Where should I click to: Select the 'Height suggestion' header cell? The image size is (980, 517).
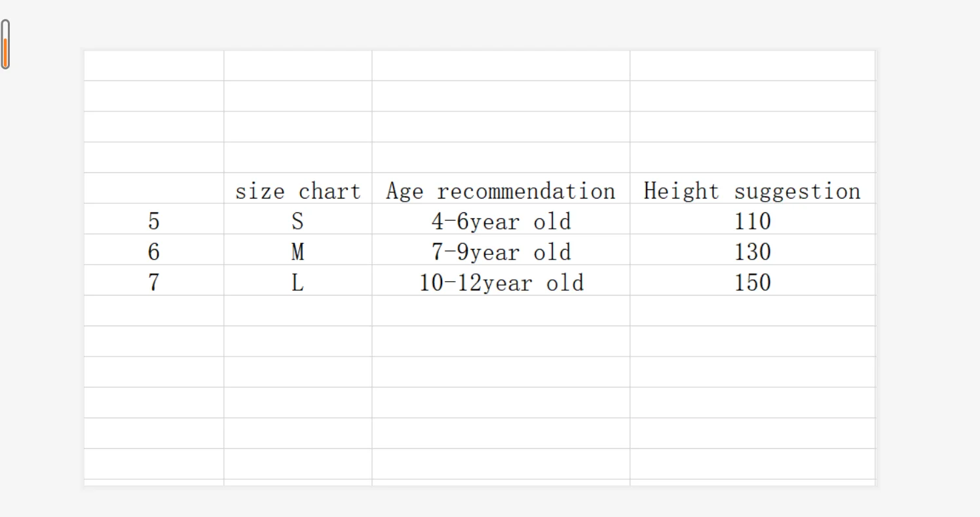tap(753, 188)
